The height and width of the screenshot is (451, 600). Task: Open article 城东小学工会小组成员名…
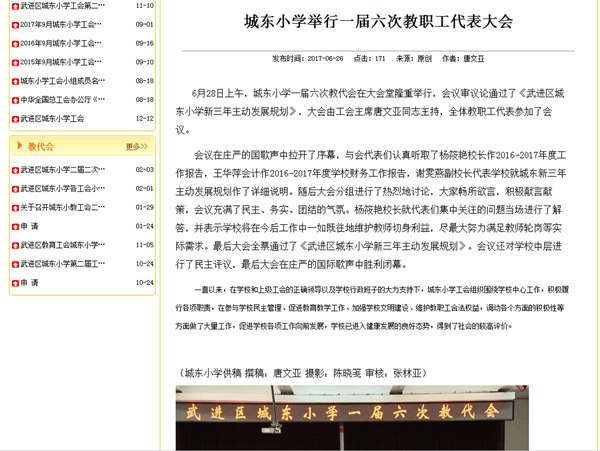pyautogui.click(x=62, y=81)
